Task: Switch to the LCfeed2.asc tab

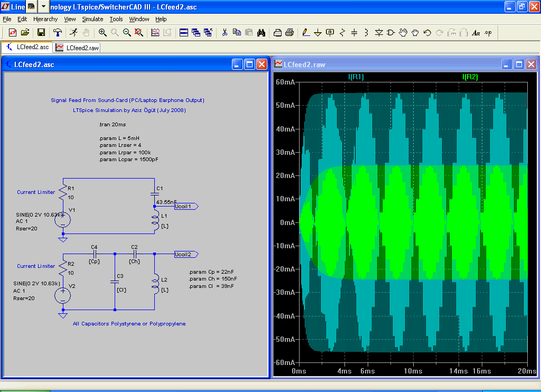Action: pos(27,47)
